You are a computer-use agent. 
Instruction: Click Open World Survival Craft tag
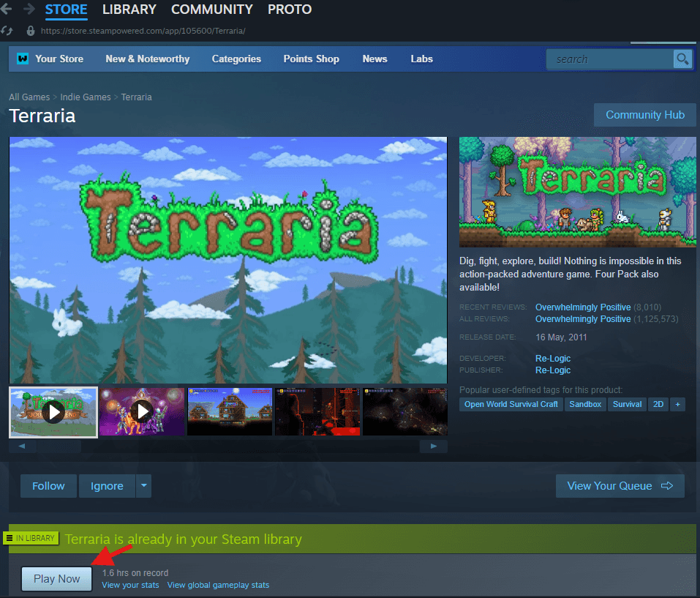point(511,404)
